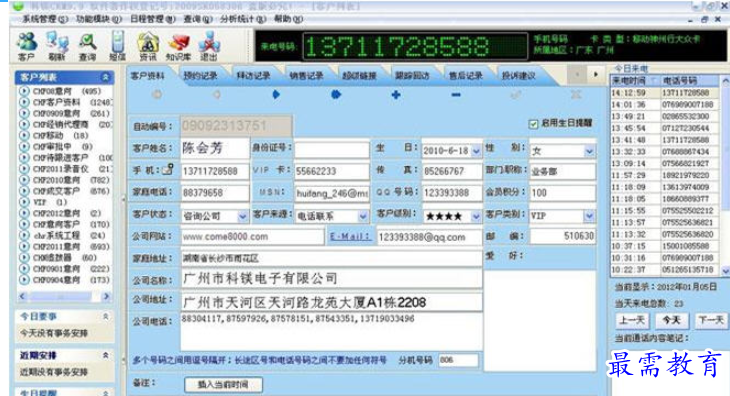Click the bullet icon of CRM客户资料
The width and height of the screenshot is (730, 396).
[x=24, y=102]
